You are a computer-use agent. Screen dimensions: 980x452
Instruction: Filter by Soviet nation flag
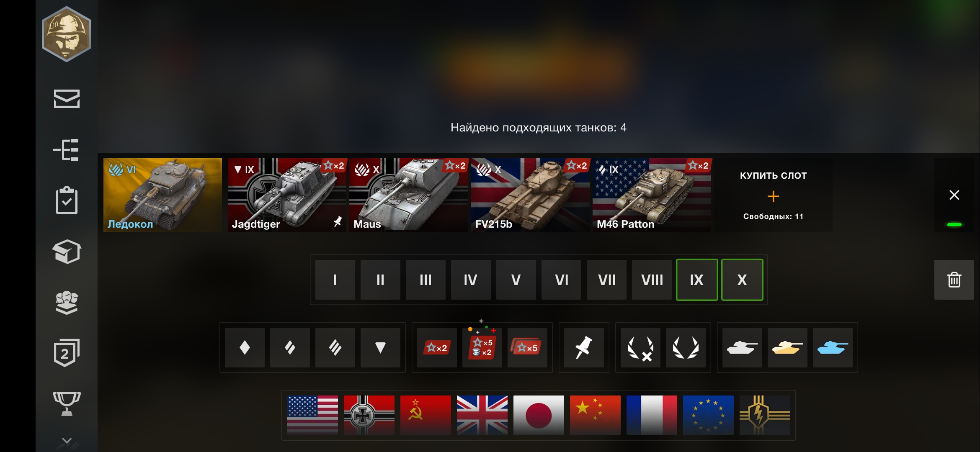426,415
